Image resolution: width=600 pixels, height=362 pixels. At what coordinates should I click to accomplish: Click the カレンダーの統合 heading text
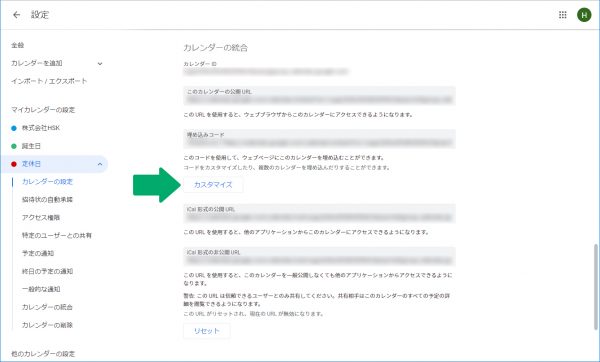[x=215, y=48]
